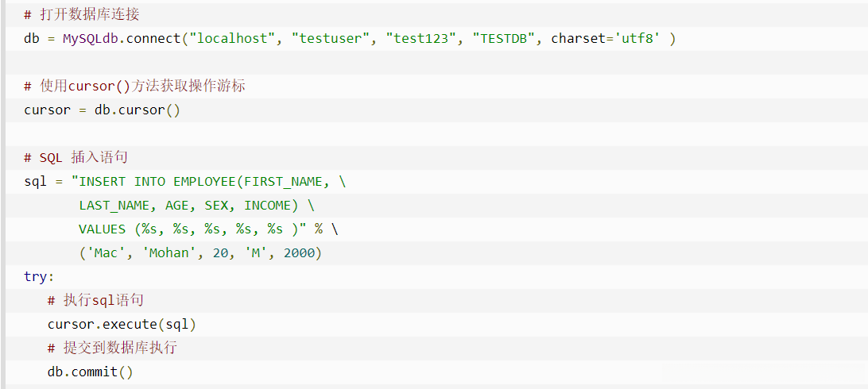Click the try: keyword
Screen dimensions: 868x389
tap(39, 276)
